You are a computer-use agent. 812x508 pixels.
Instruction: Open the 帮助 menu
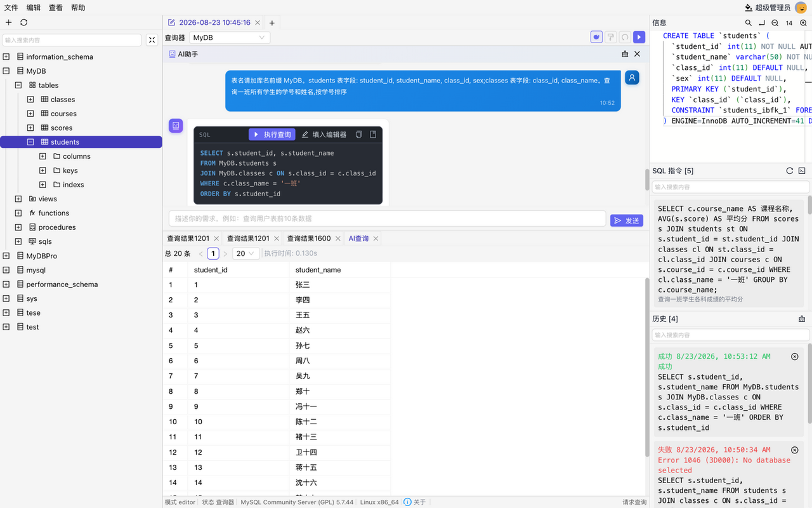coord(78,8)
